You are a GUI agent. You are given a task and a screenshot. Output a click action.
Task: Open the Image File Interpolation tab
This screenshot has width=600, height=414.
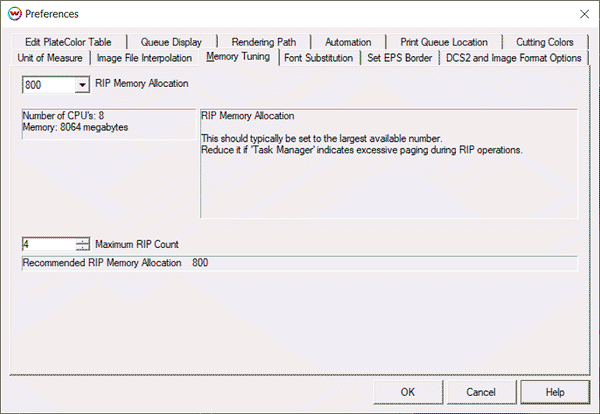[x=144, y=58]
